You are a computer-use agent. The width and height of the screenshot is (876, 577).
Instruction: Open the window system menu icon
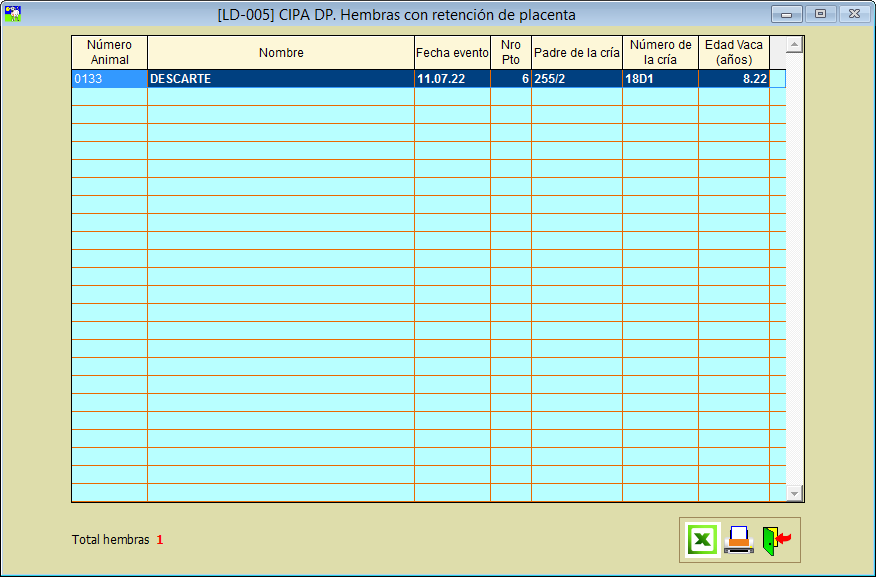13,14
